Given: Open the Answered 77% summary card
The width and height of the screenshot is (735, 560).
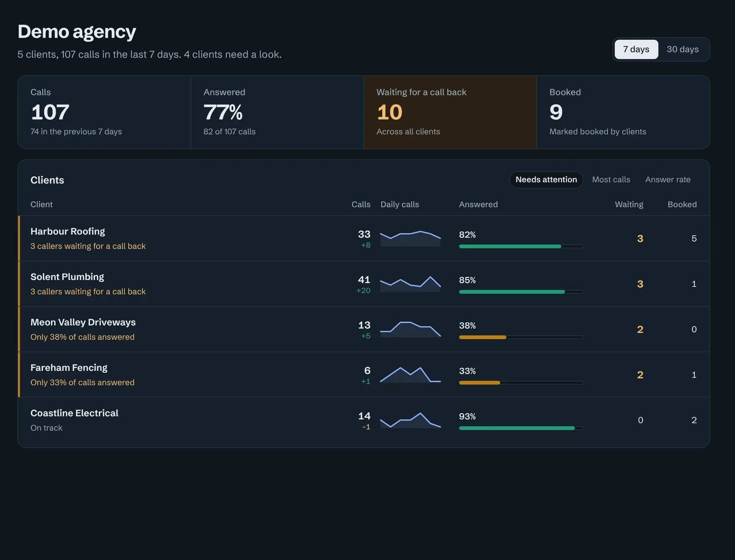Looking at the screenshot, I should pos(277,112).
